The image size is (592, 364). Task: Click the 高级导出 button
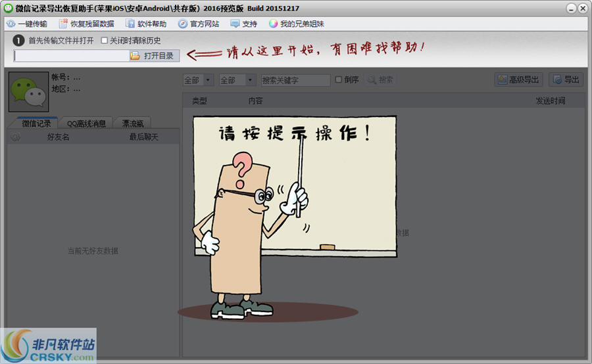click(x=518, y=80)
